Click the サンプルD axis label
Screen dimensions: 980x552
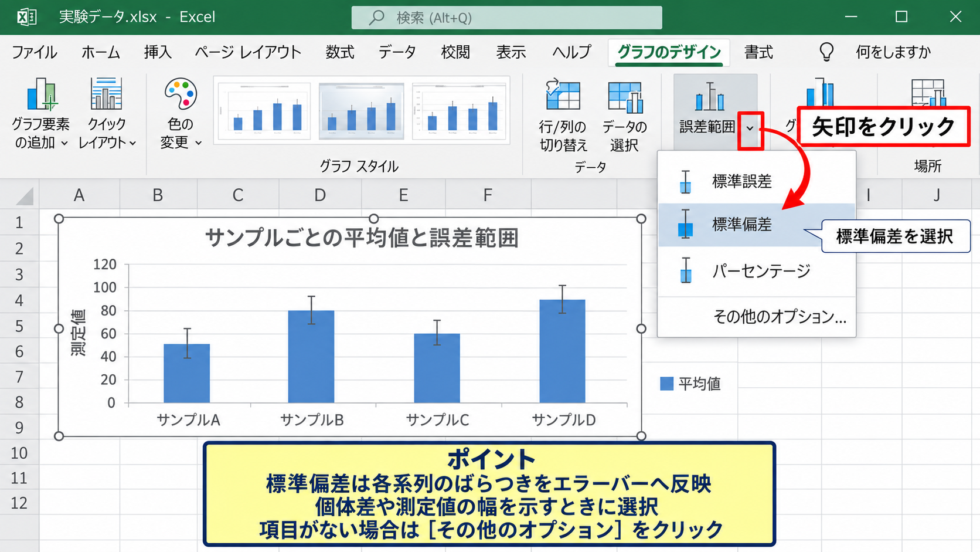click(564, 420)
